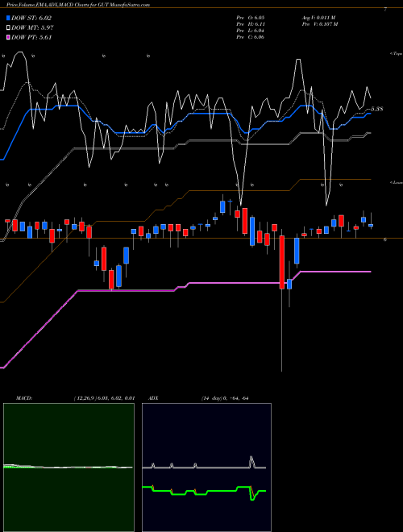
Task: Click the MACD parameters '(12,26,9) 6.03, 6.02, 0.01'
Action: point(105,398)
